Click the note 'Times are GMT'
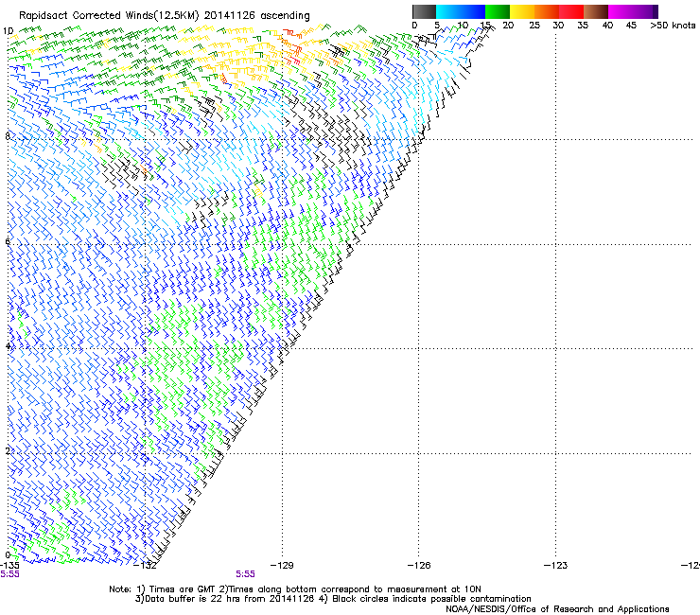 183,589
